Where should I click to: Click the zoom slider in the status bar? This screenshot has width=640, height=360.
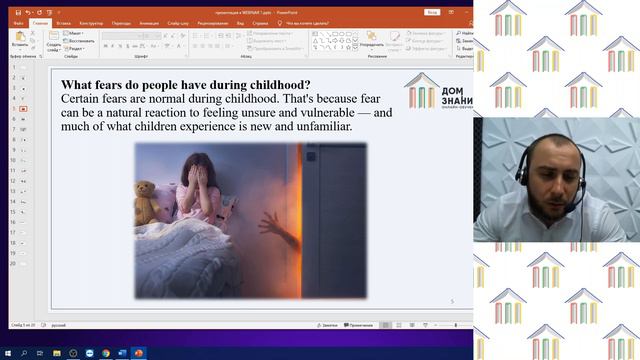(x=456, y=325)
